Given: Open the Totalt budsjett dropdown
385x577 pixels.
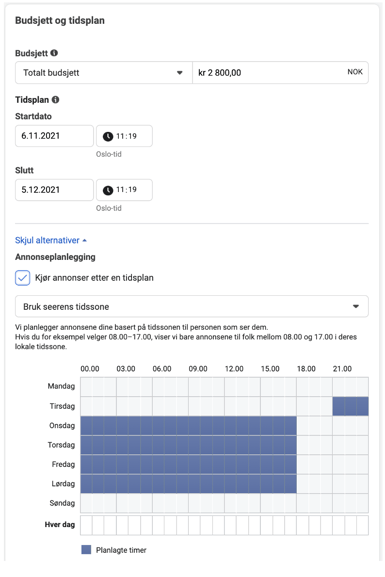Looking at the screenshot, I should pyautogui.click(x=103, y=72).
